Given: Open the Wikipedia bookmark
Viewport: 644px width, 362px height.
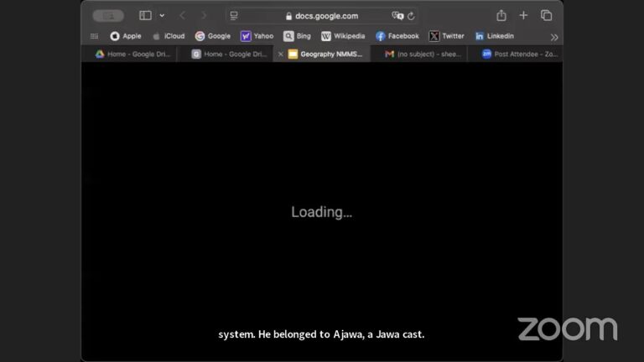Looking at the screenshot, I should (343, 36).
